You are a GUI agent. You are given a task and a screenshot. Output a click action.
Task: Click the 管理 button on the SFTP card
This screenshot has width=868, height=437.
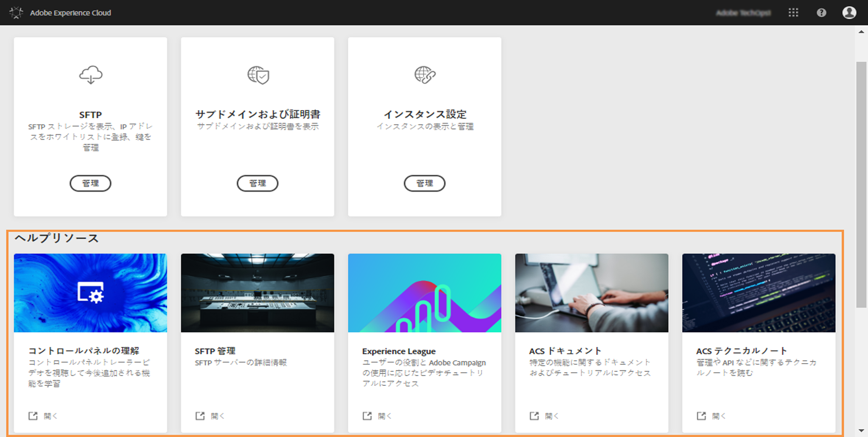(90, 183)
